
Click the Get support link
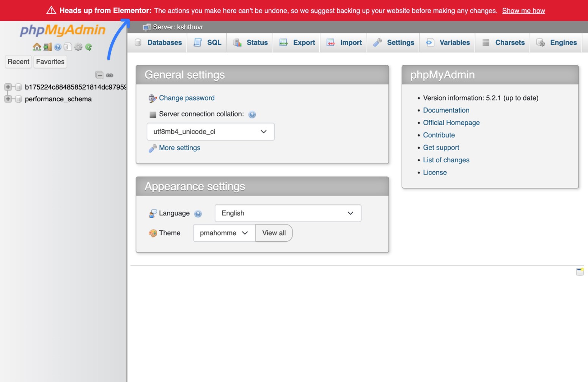point(441,148)
